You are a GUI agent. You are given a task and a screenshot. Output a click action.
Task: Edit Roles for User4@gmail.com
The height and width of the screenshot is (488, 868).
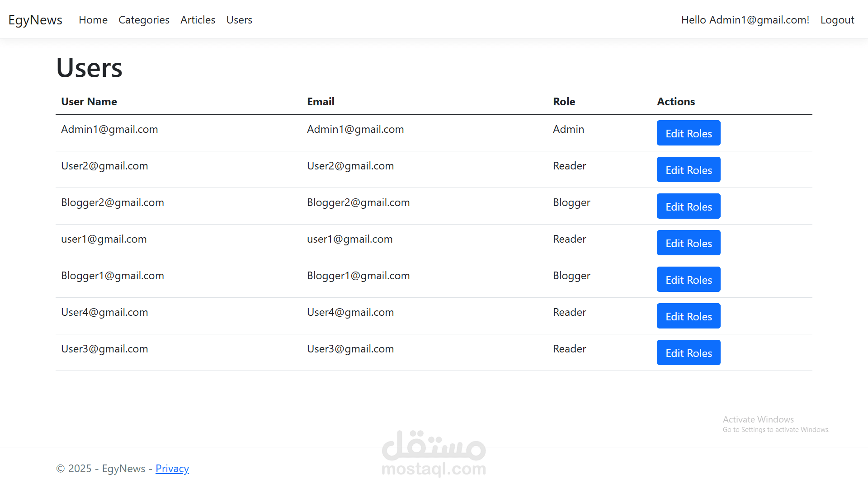click(688, 316)
